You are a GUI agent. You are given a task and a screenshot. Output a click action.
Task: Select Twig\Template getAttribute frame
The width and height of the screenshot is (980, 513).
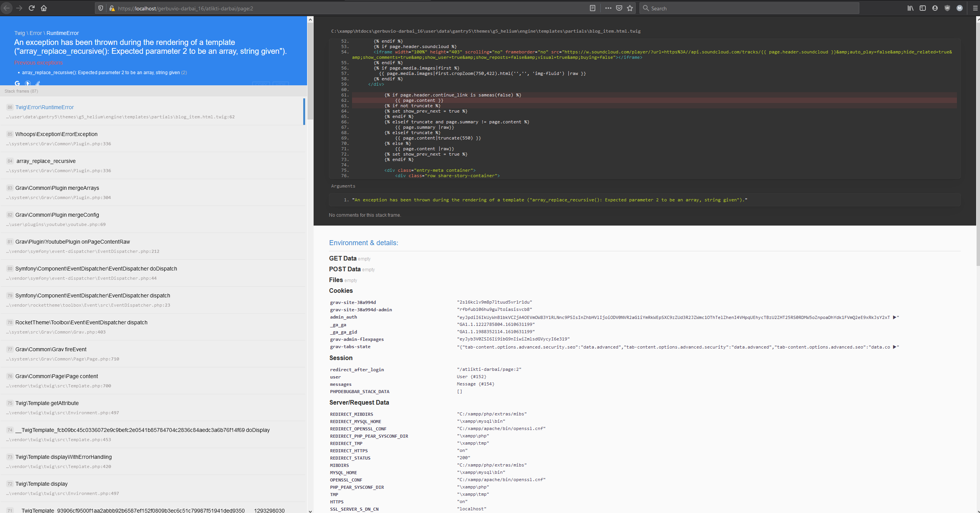tap(153, 407)
